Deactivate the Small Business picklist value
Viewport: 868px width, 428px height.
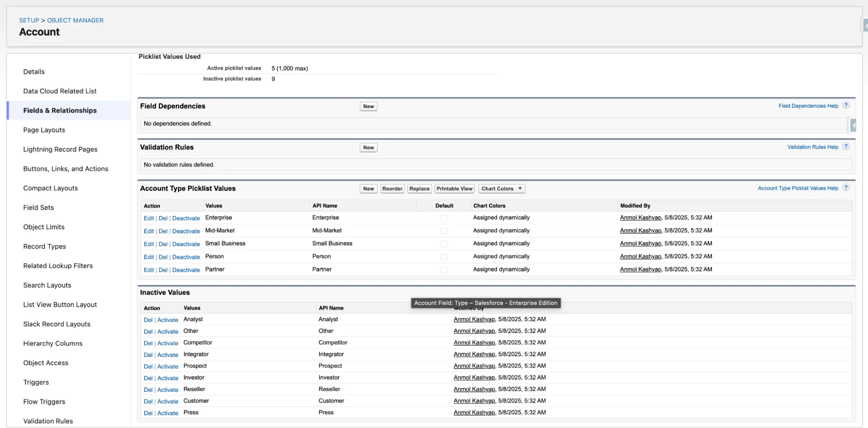click(186, 244)
